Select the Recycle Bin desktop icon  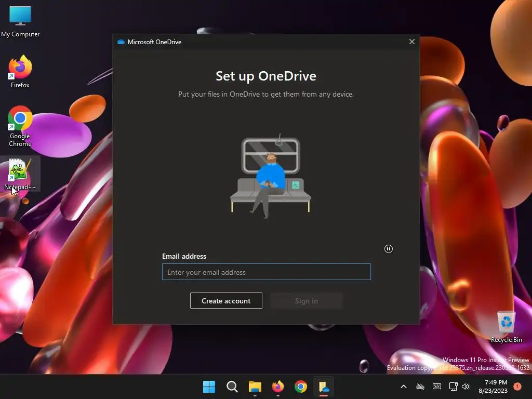click(506, 327)
